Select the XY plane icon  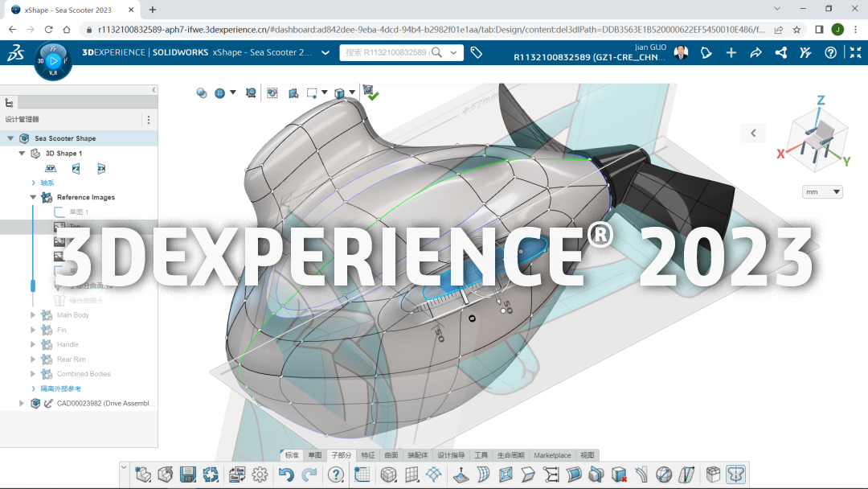click(51, 168)
